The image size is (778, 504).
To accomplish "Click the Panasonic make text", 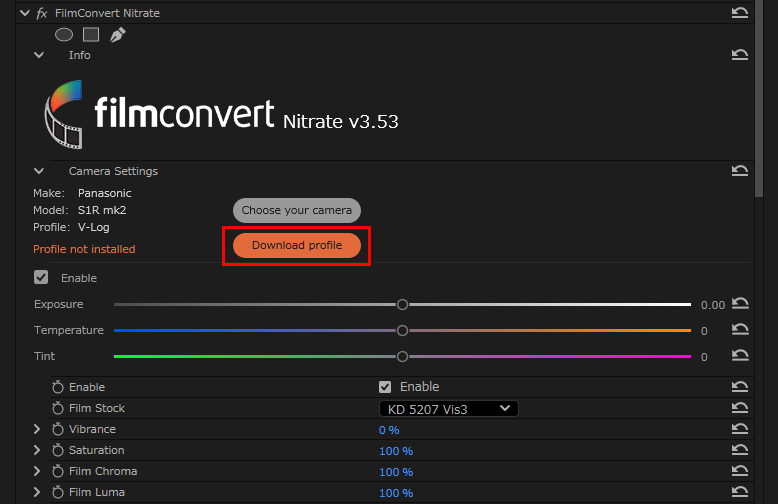I will coord(105,193).
